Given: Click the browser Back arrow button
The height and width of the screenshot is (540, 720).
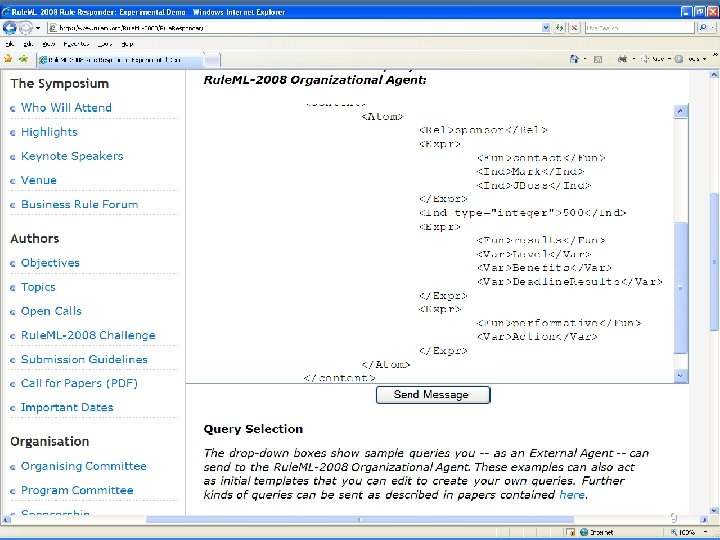Looking at the screenshot, I should pos(9,28).
